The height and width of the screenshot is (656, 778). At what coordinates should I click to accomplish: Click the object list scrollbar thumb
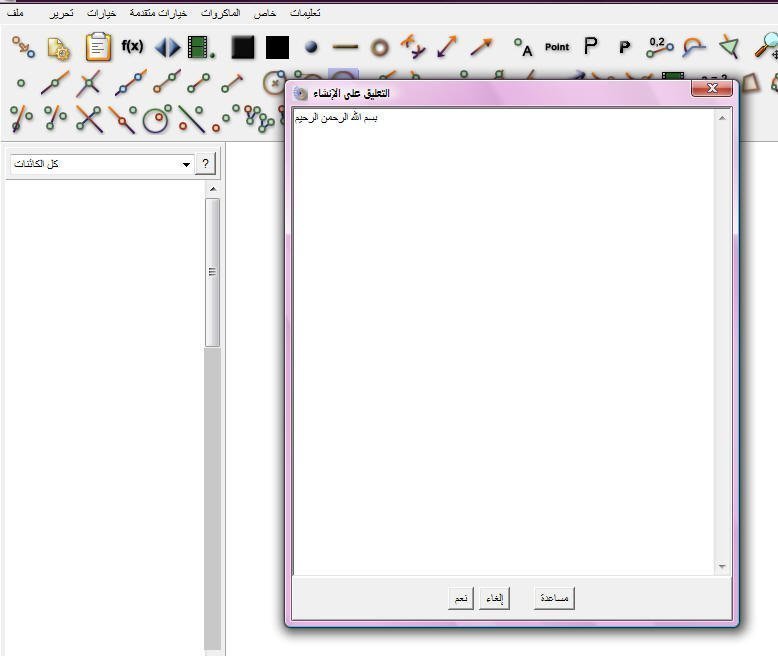(x=212, y=272)
